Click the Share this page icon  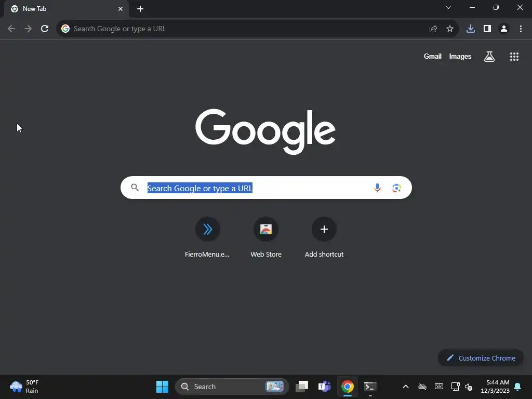[x=433, y=29]
